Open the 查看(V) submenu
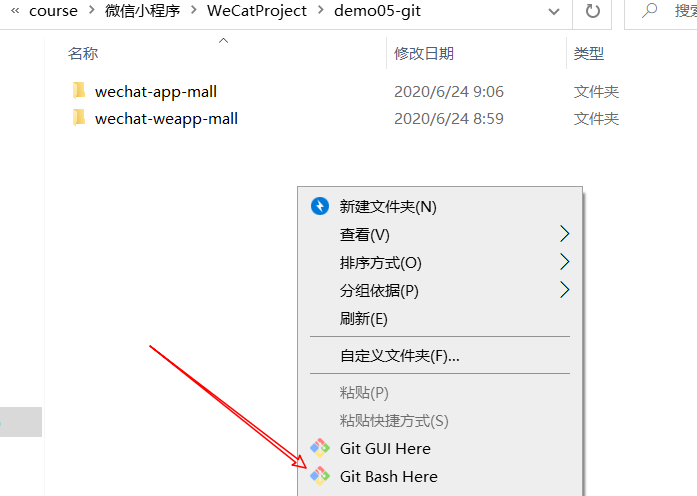 [440, 234]
